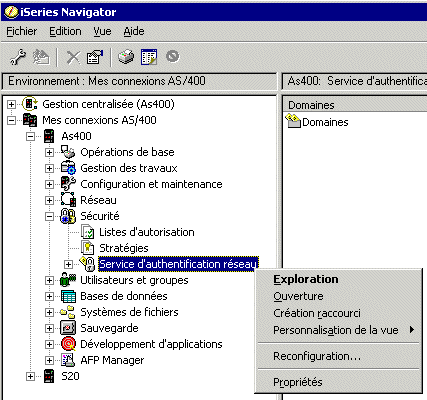Image resolution: width=427 pixels, height=400 pixels.
Task: Click the Sauvegarde icon
Action: pos(68,328)
